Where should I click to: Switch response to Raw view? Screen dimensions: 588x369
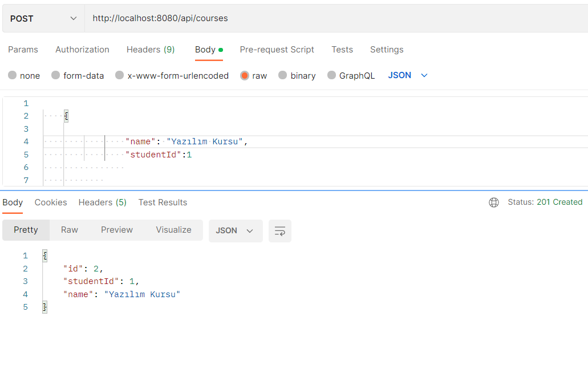pyautogui.click(x=69, y=230)
